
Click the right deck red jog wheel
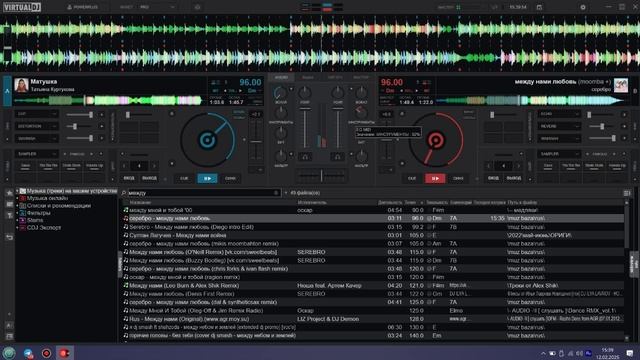point(436,140)
